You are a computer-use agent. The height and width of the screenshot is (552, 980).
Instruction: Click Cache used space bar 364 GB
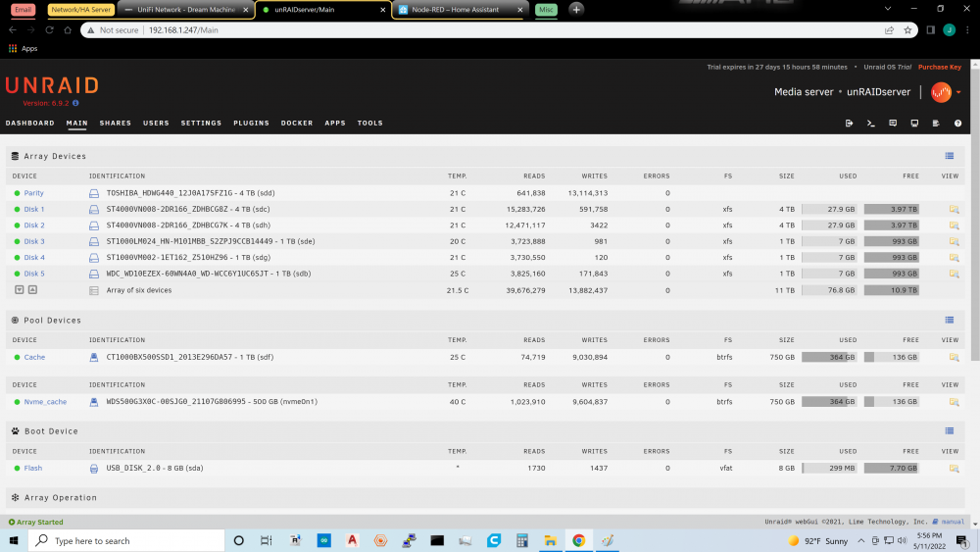829,357
